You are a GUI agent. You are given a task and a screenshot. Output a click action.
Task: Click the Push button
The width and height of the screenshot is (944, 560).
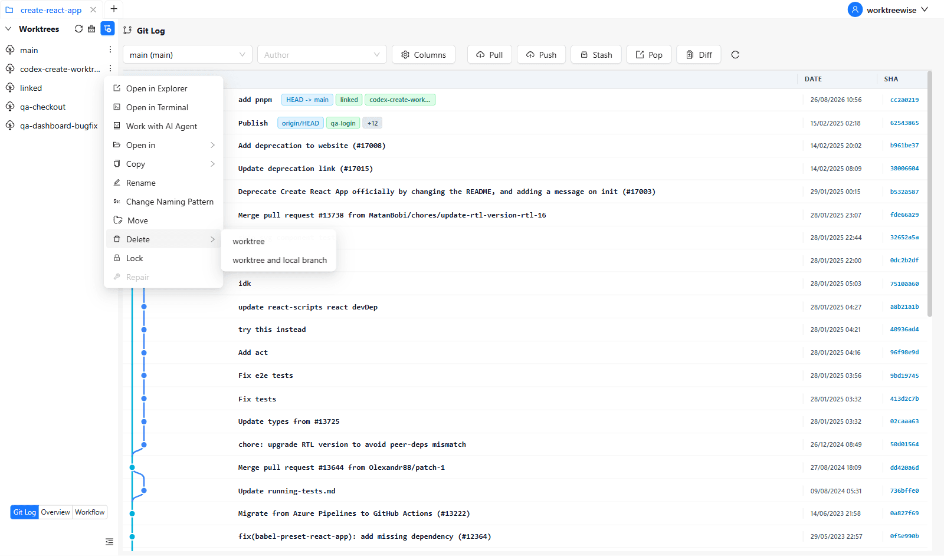[541, 55]
